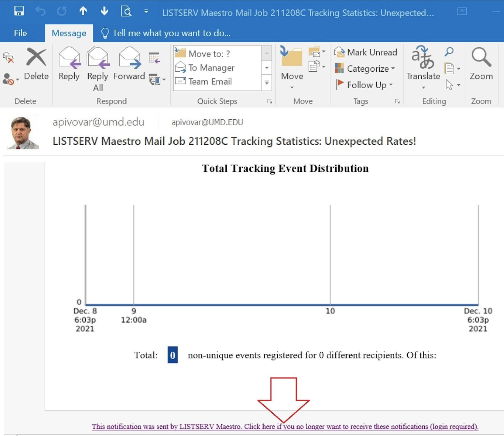
Task: Click the blue total count 0 box
Action: [172, 355]
